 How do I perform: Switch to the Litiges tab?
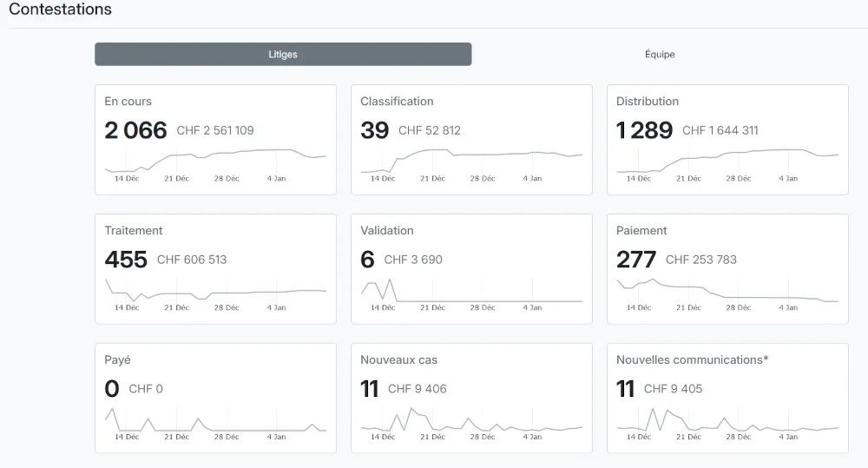click(x=283, y=55)
